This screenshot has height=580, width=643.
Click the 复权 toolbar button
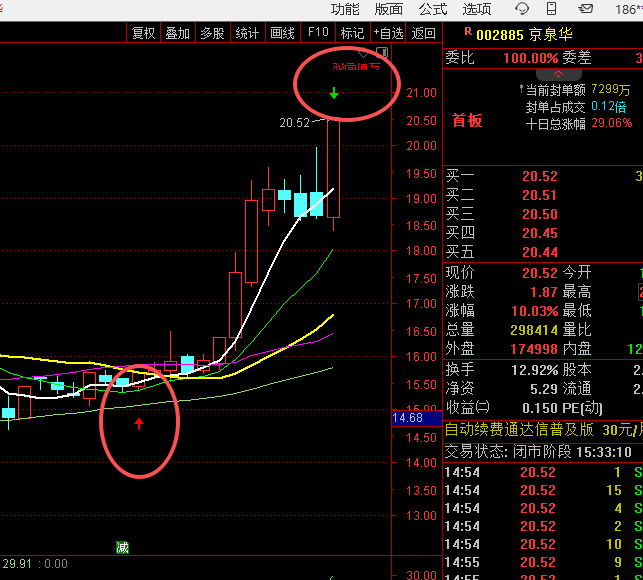pos(143,33)
